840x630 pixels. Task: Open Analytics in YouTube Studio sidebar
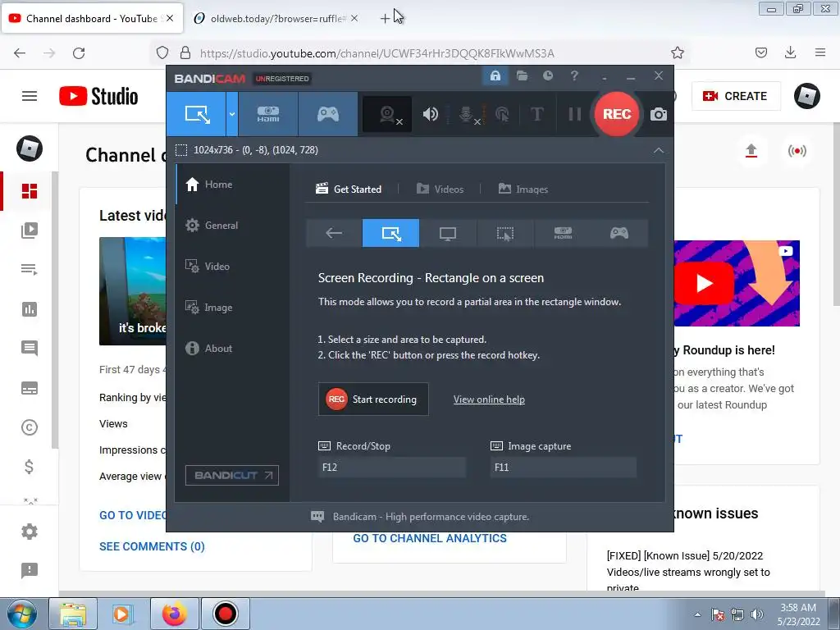pyautogui.click(x=30, y=309)
